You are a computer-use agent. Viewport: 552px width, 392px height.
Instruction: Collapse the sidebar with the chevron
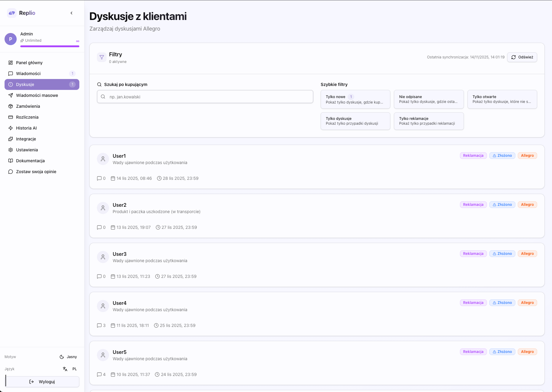point(72,13)
